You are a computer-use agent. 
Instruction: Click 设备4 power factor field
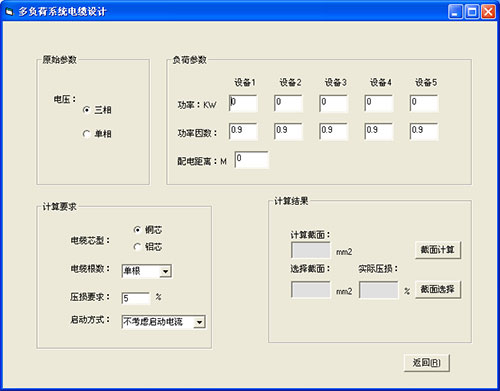379,131
